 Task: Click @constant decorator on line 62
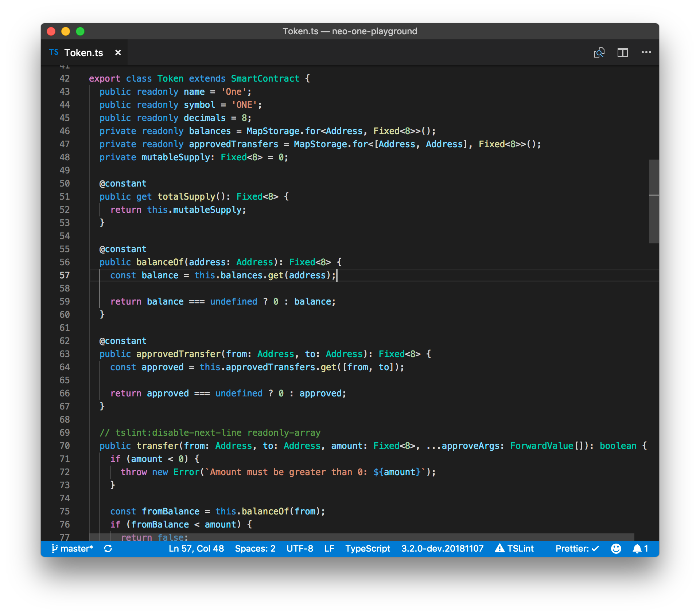[123, 341]
